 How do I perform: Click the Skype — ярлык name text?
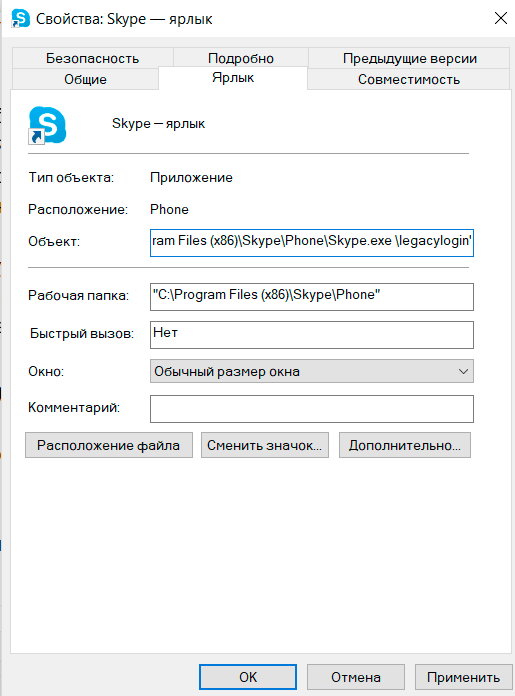[158, 123]
